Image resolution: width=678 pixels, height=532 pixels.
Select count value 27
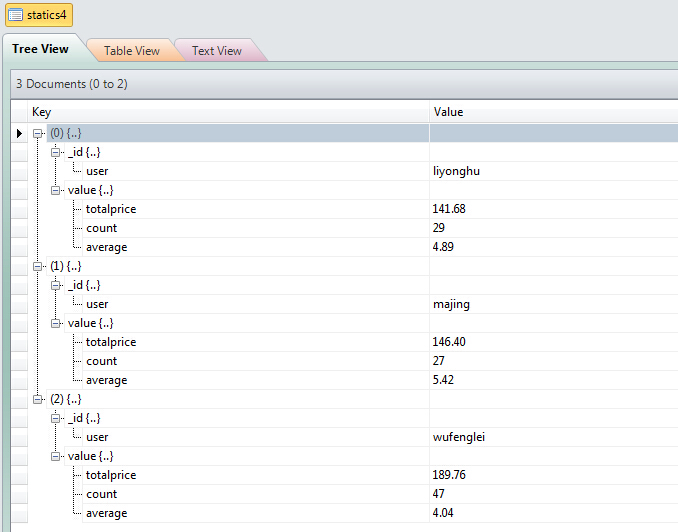point(438,361)
